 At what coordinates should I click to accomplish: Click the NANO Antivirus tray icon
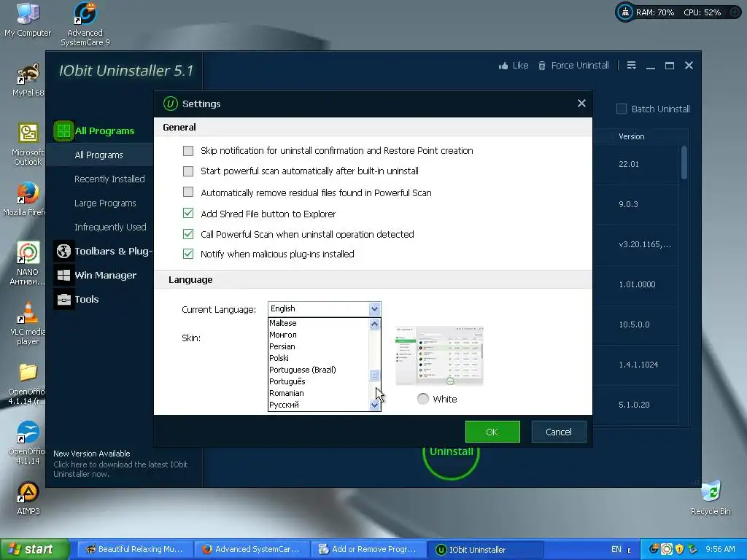667,549
